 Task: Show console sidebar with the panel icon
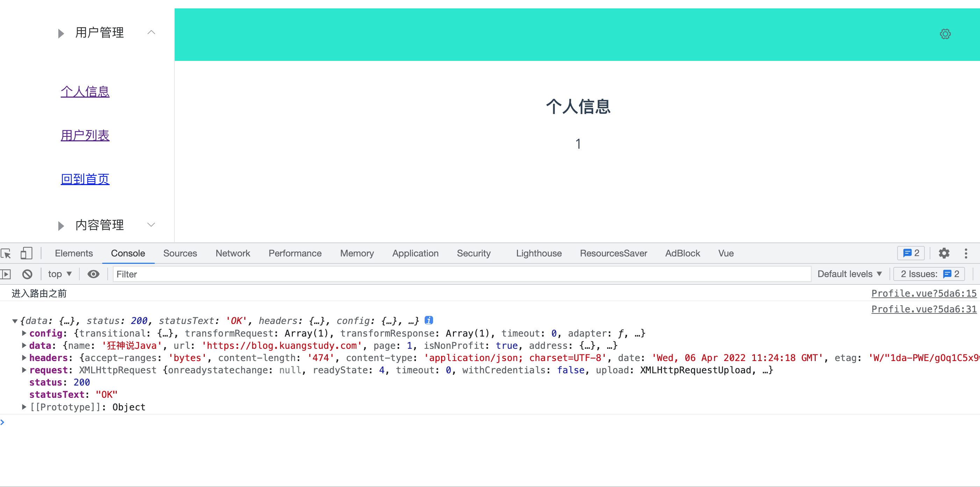6,274
